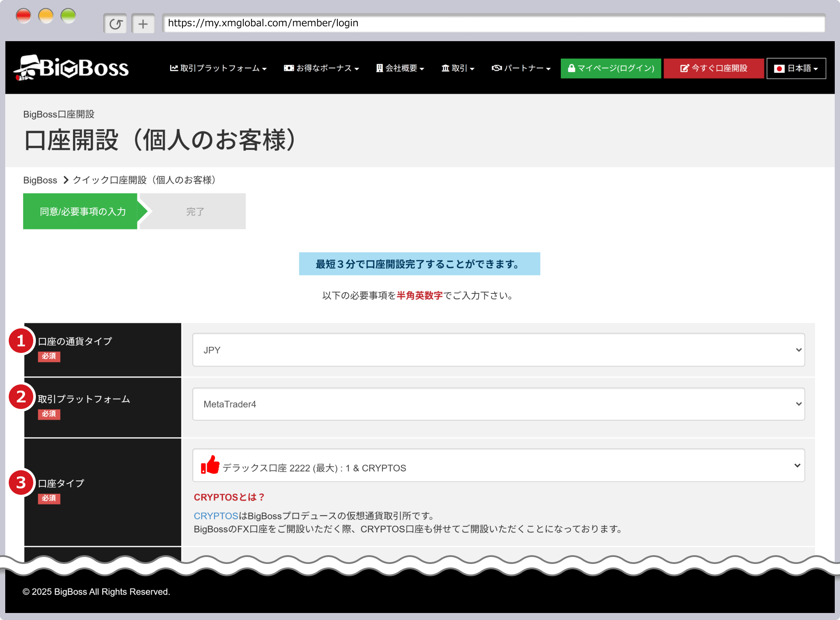Click the マイページ(ログイン) green button
Viewport: 840px width, 620px height.
[x=611, y=68]
